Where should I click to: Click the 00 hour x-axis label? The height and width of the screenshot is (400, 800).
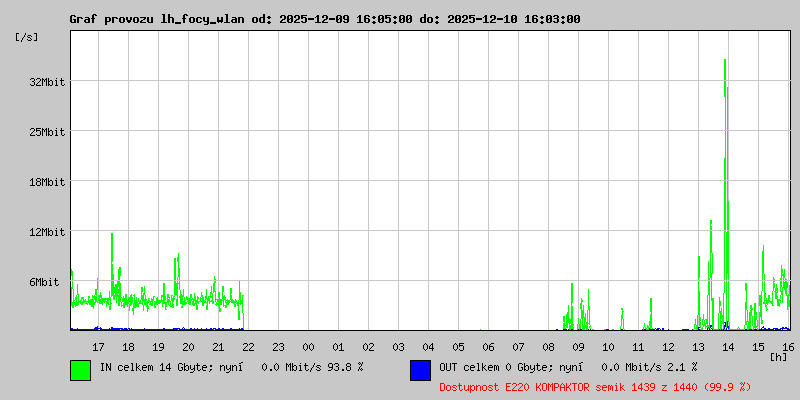(x=308, y=347)
